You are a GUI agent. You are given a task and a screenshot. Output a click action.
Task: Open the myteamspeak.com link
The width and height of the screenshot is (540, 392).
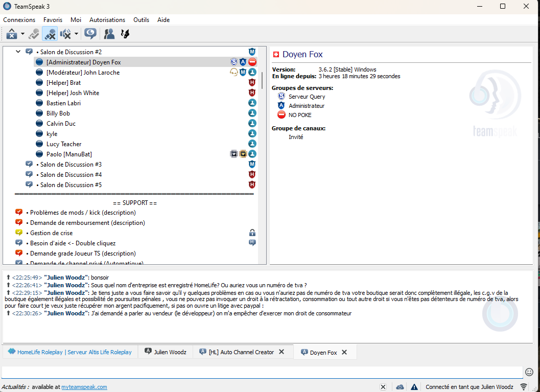[x=84, y=387]
